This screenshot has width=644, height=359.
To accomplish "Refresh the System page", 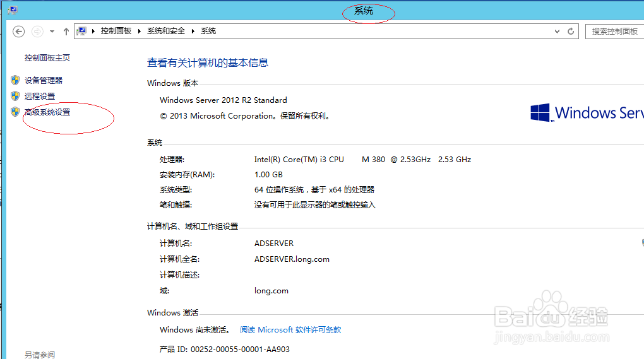I will coord(571,31).
